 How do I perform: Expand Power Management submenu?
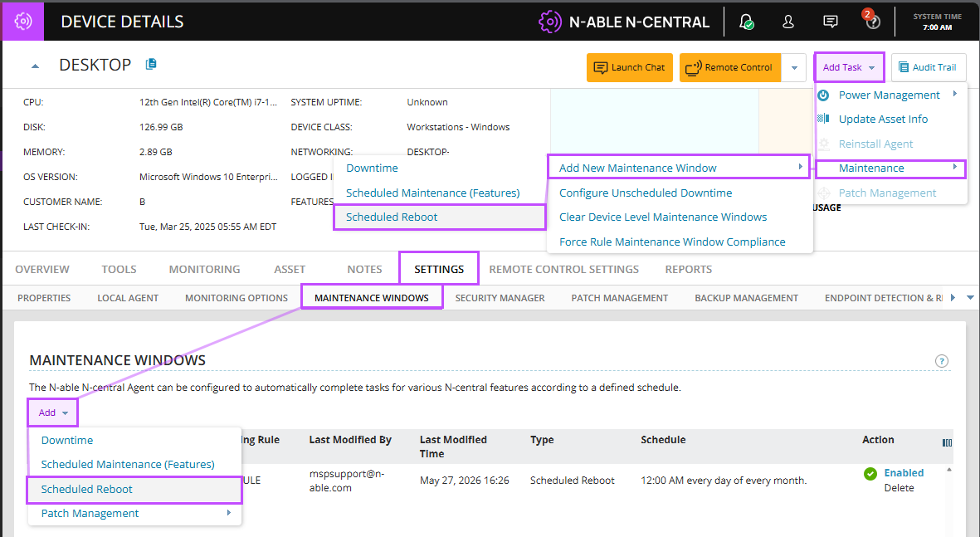pyautogui.click(x=890, y=95)
